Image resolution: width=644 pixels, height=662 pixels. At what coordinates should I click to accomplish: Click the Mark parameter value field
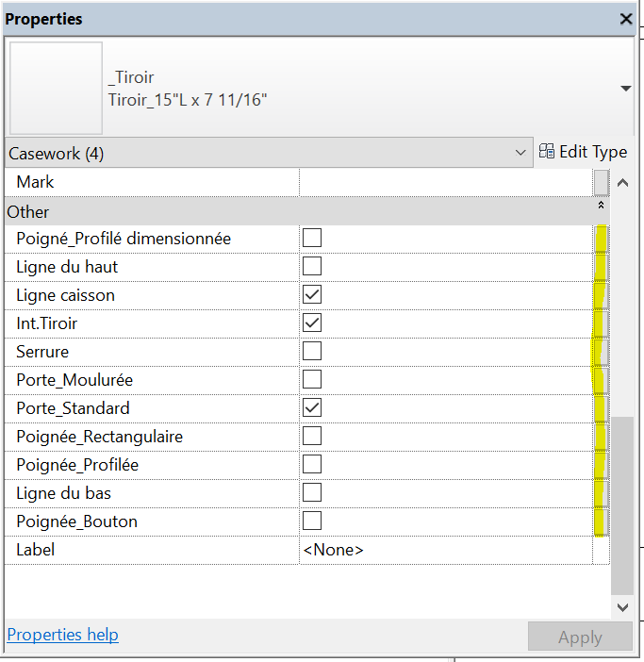coord(445,182)
